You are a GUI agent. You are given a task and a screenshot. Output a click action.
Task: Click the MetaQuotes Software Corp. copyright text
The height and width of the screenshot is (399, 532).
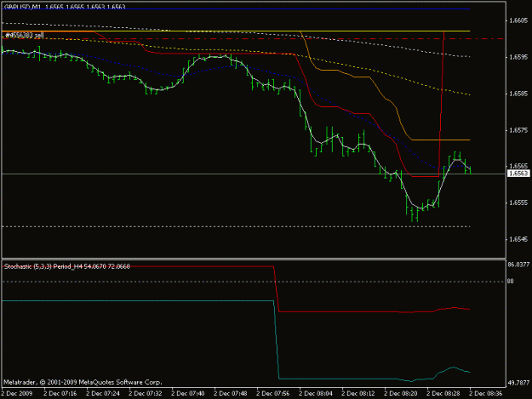[83, 382]
